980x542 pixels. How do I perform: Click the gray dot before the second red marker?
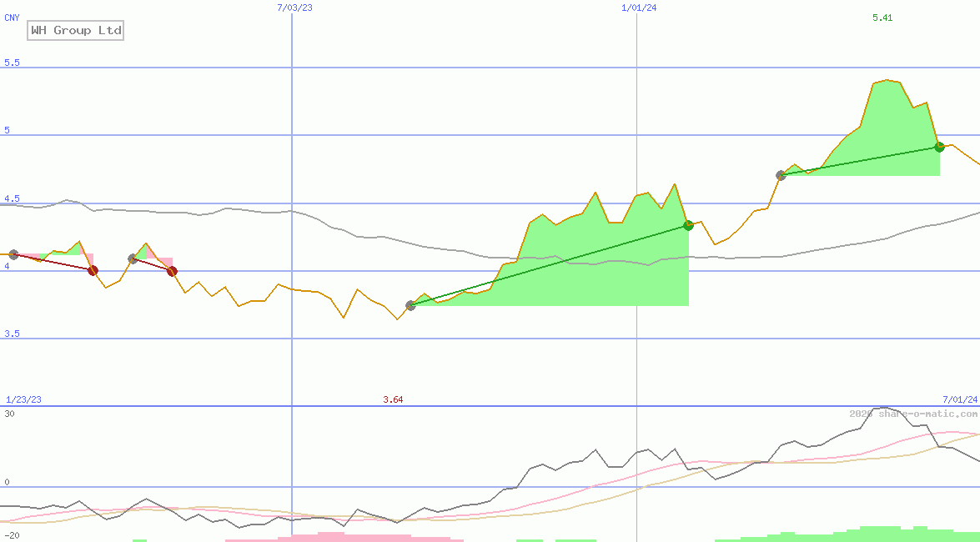[x=131, y=259]
